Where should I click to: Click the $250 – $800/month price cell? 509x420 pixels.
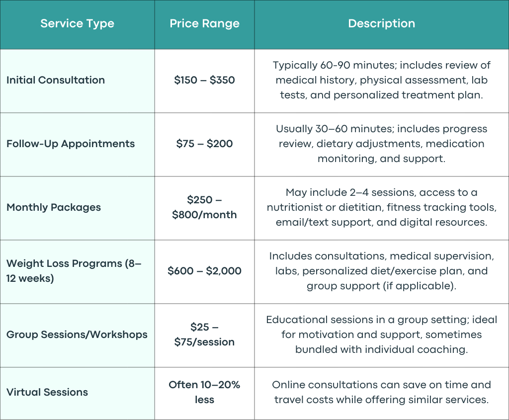pos(204,207)
